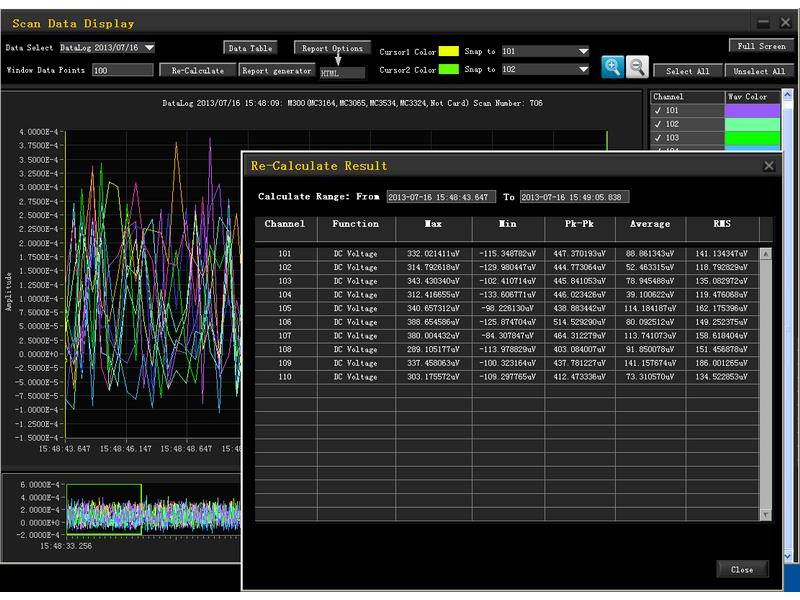
Task: Click the zoom out magnifier icon
Action: click(x=637, y=67)
